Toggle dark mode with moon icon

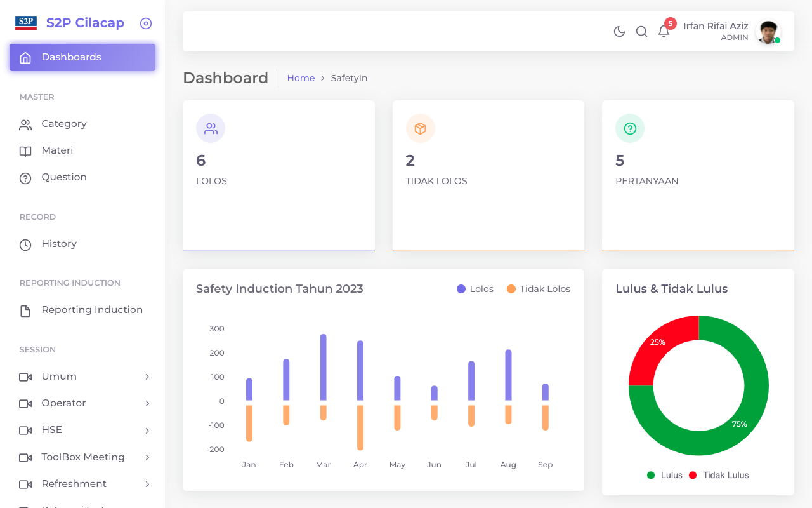[x=619, y=32]
